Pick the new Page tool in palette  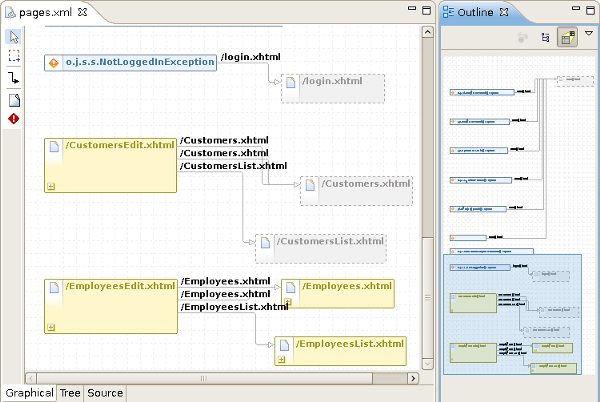(x=14, y=99)
